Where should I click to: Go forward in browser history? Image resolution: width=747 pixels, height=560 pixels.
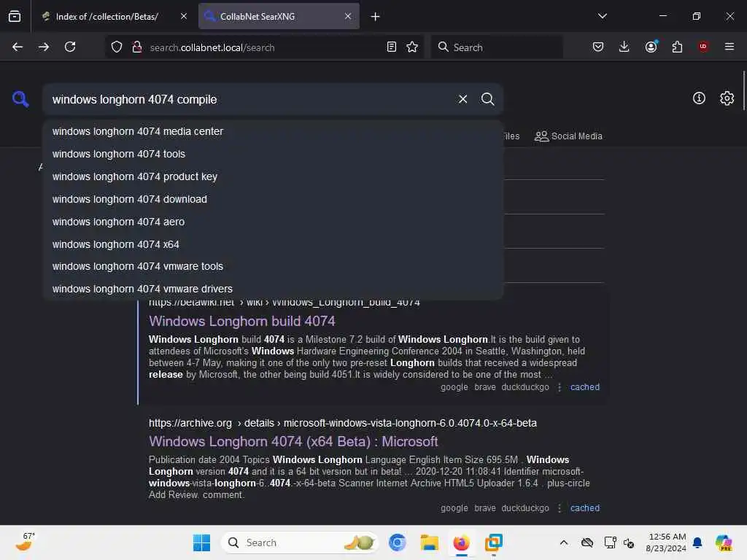(44, 47)
